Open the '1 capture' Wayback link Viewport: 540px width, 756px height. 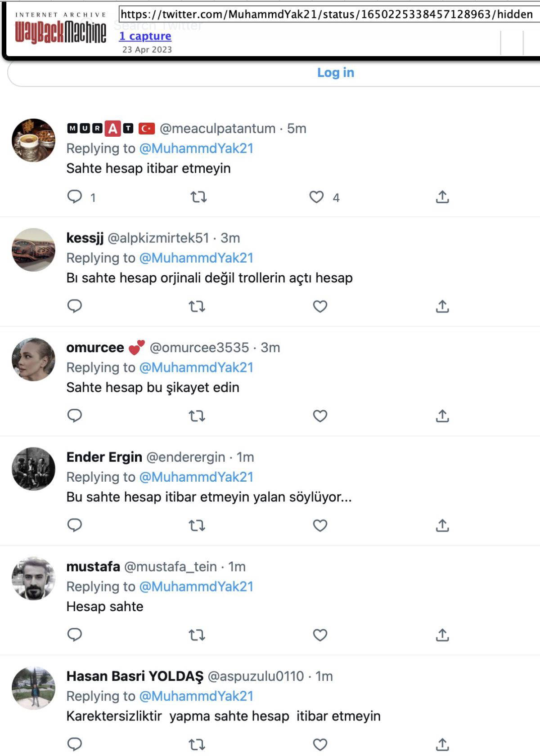pyautogui.click(x=145, y=36)
